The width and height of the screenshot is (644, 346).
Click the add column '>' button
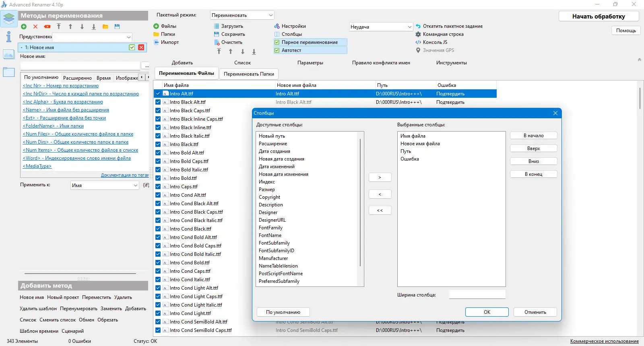pos(380,177)
